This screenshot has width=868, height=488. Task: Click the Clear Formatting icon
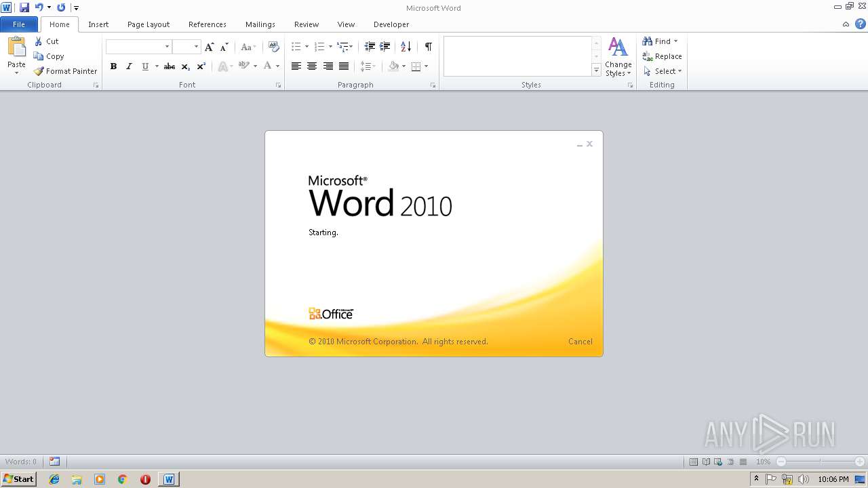(274, 47)
